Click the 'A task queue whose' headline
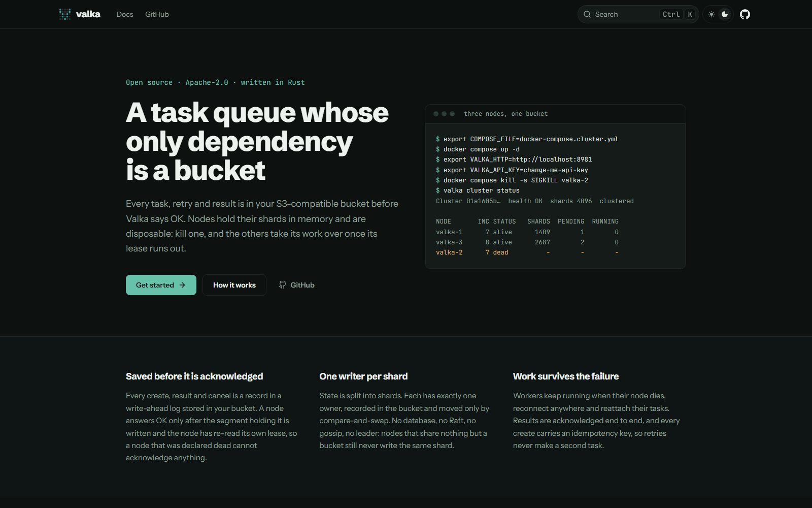Image resolution: width=812 pixels, height=508 pixels. [257, 113]
